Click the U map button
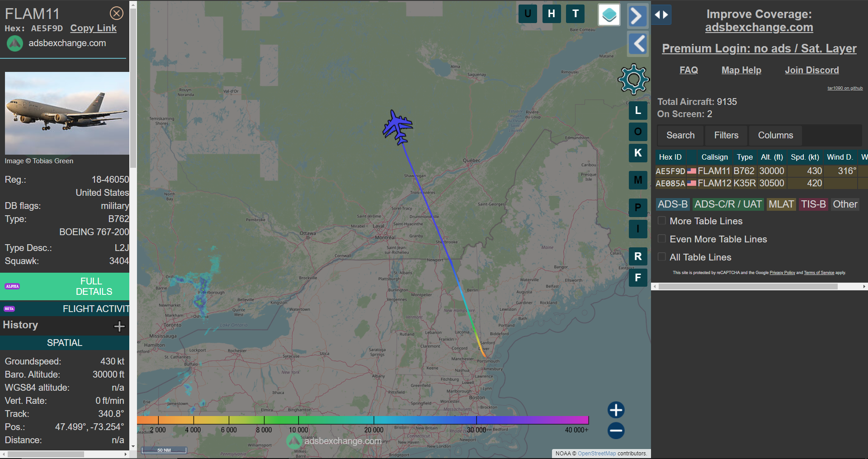Screen dimensions: 868x459 point(528,14)
